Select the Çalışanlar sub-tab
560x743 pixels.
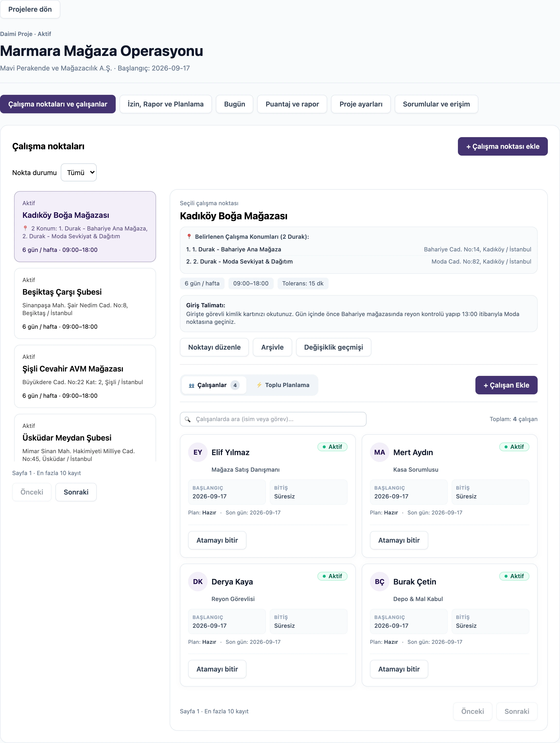pos(214,385)
